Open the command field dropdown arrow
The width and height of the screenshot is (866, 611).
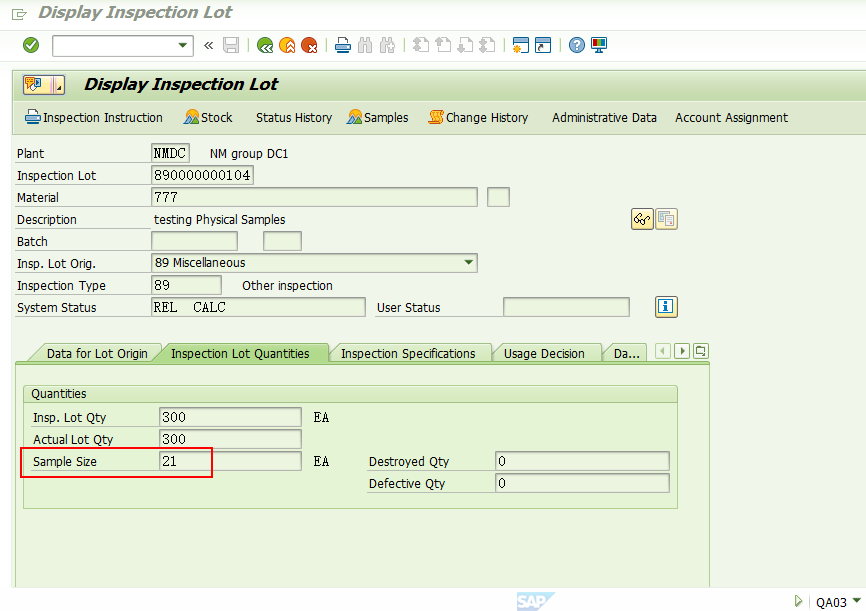coord(182,45)
